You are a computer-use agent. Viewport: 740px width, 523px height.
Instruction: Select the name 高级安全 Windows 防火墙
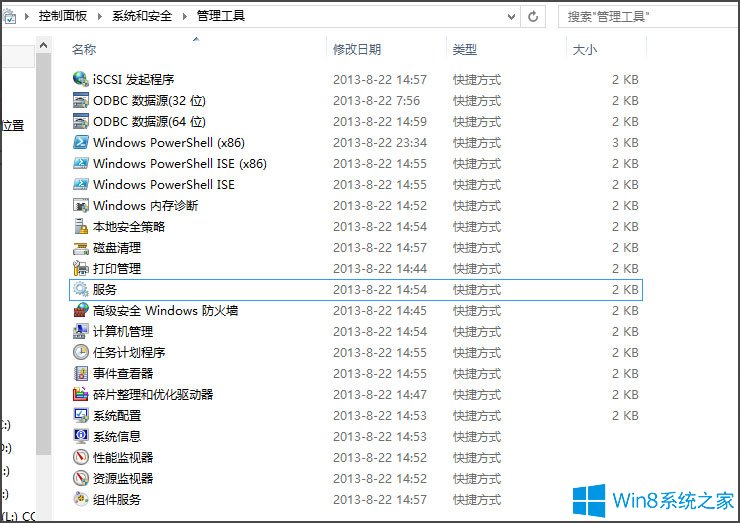pos(165,311)
